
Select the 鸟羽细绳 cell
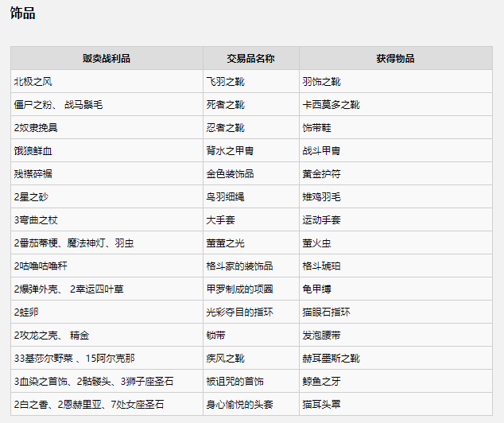pyautogui.click(x=226, y=197)
